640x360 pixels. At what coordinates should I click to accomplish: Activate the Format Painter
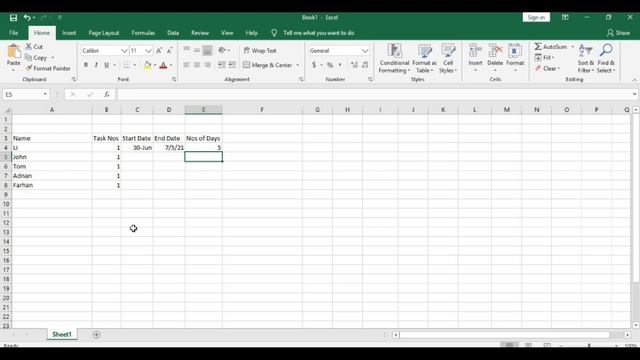(x=48, y=68)
